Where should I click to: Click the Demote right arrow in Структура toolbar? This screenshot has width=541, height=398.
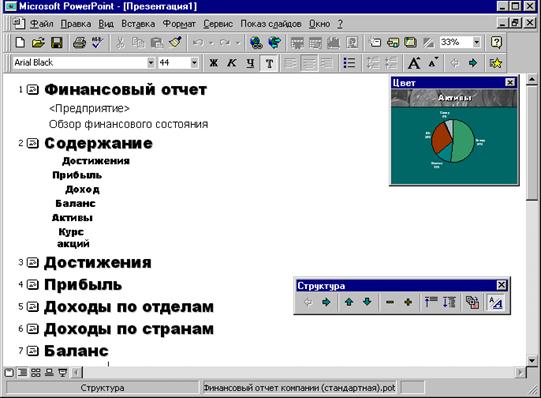coord(326,302)
